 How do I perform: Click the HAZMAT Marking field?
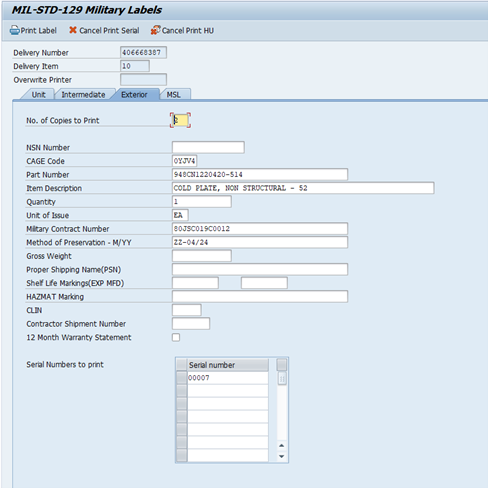(x=260, y=296)
